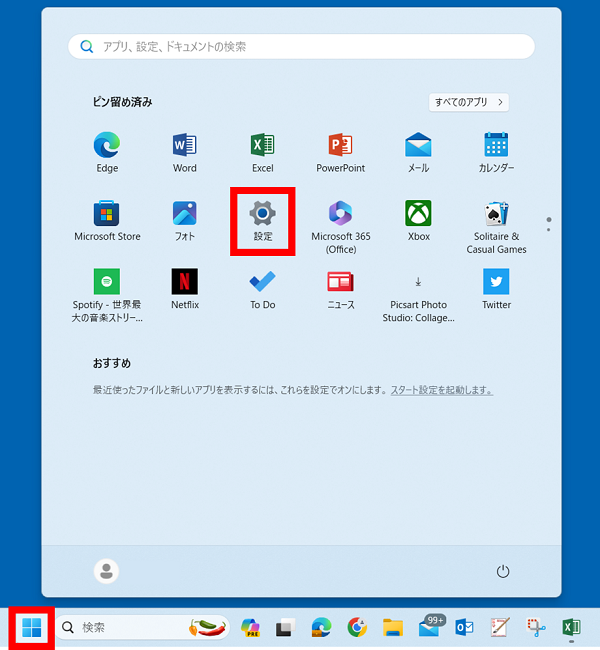Launch Spotify pinned app
The image size is (600, 650).
click(x=107, y=295)
